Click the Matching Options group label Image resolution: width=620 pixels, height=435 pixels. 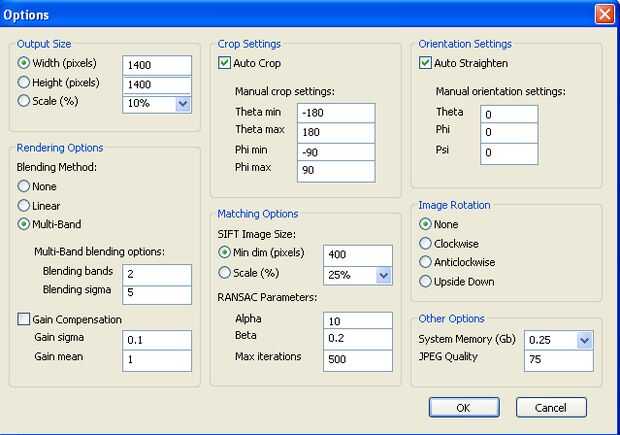pos(258,214)
